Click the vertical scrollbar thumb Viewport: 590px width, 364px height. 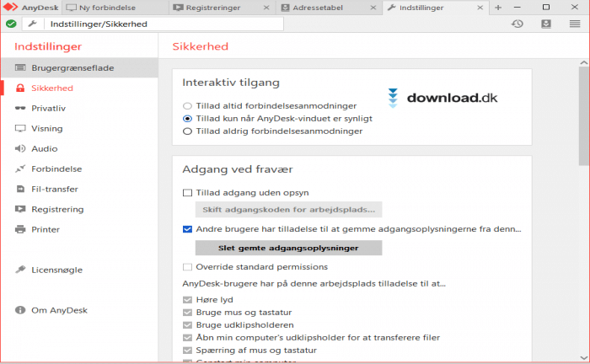(583, 115)
